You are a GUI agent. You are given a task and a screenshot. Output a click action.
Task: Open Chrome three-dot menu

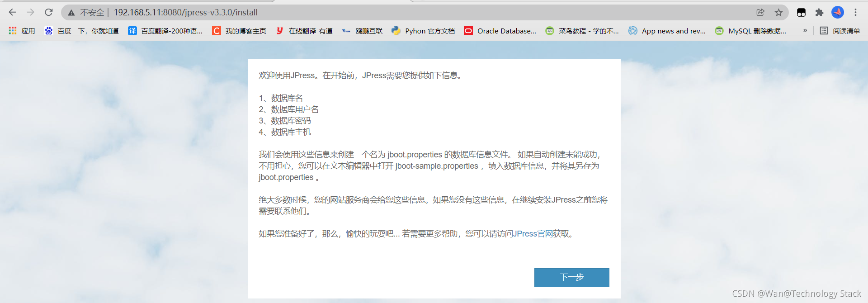click(x=855, y=12)
